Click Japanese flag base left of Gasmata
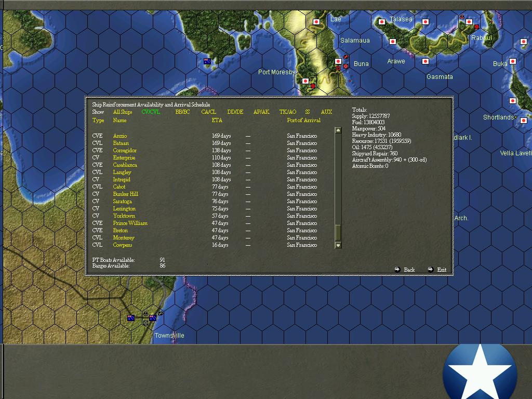This screenshot has width=532, height=399. (x=425, y=61)
